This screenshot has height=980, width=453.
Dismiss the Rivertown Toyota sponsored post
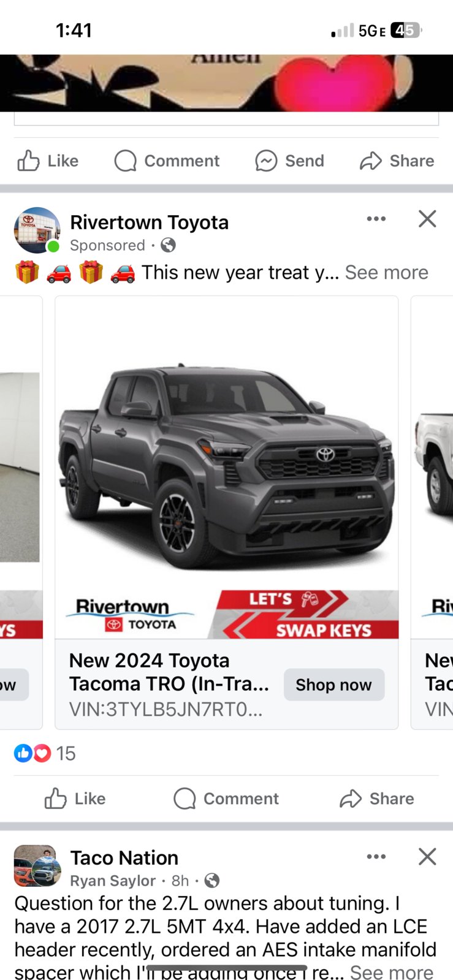pyautogui.click(x=427, y=219)
